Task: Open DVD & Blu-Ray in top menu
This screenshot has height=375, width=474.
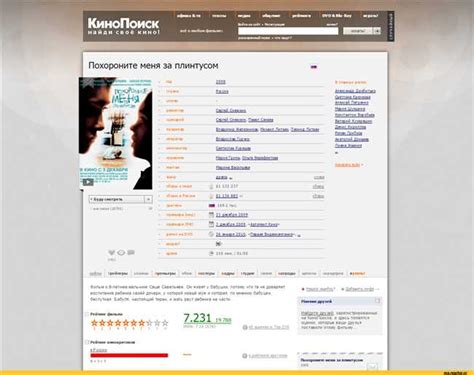Action: point(336,16)
